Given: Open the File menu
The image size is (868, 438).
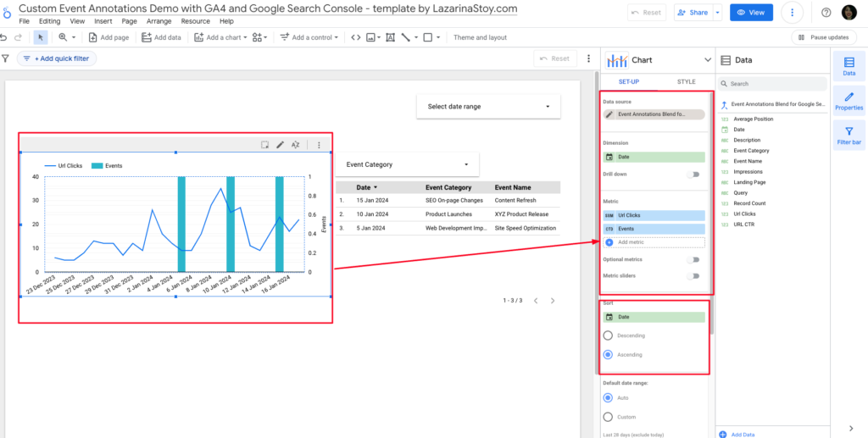Looking at the screenshot, I should click(x=25, y=21).
